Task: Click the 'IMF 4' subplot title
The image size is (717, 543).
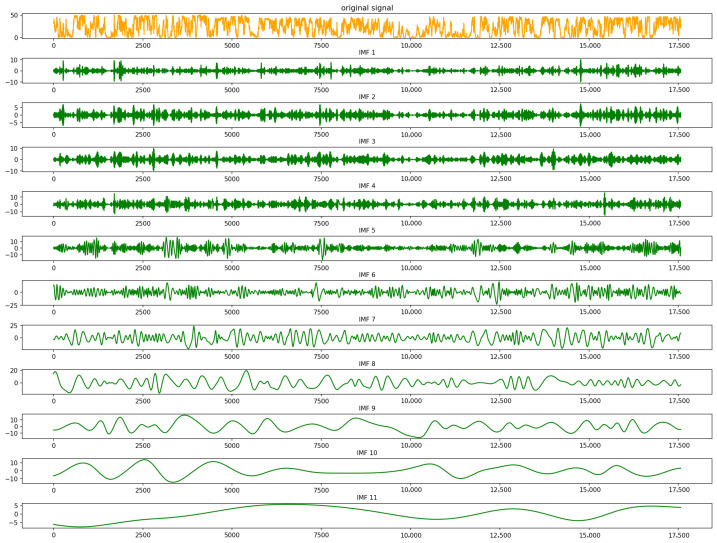Action: point(367,186)
